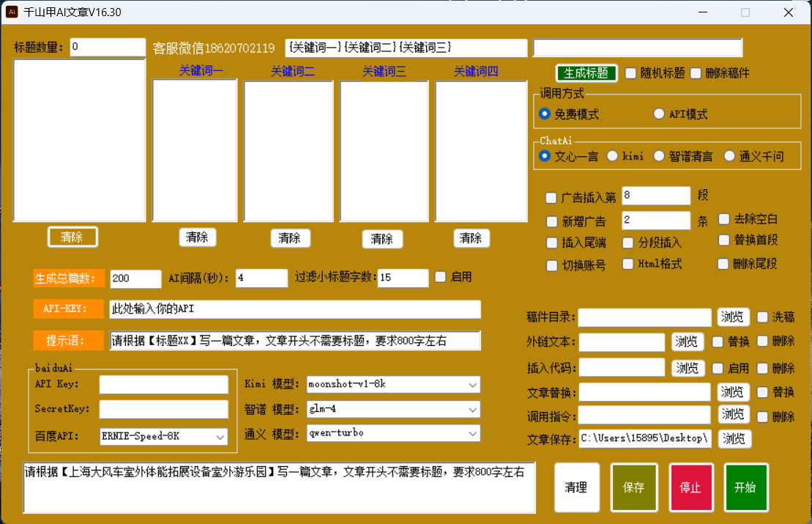Screen dimensions: 812x524
Task: Select 通义千问 radio option
Action: (x=729, y=155)
